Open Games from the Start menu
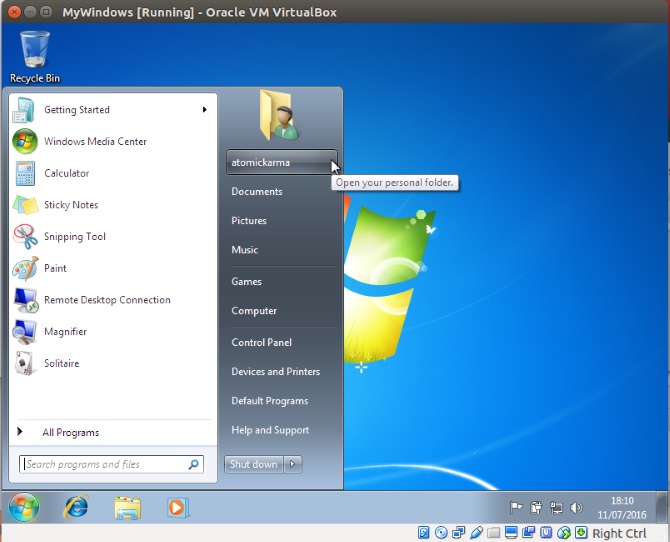This screenshot has width=670, height=542. 247,281
